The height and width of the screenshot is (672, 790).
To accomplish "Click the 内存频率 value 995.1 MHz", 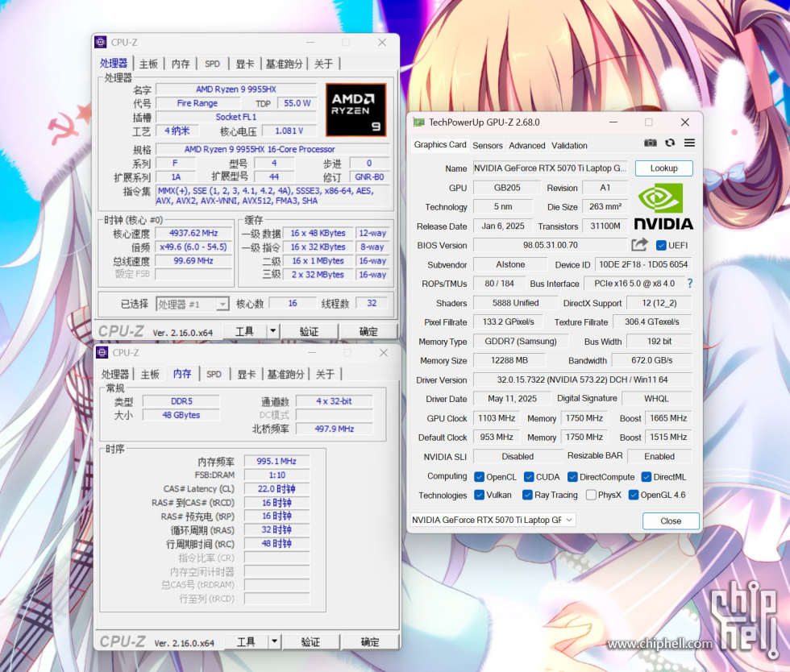I will pyautogui.click(x=276, y=461).
